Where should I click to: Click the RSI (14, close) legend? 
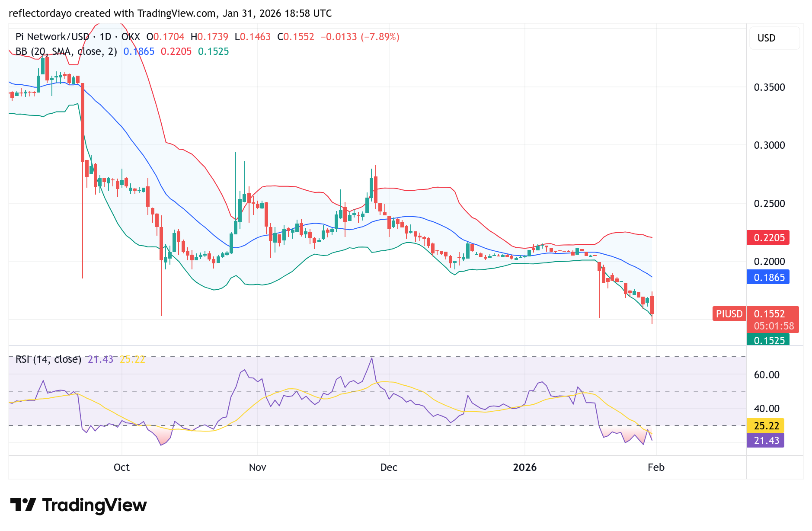pos(48,359)
